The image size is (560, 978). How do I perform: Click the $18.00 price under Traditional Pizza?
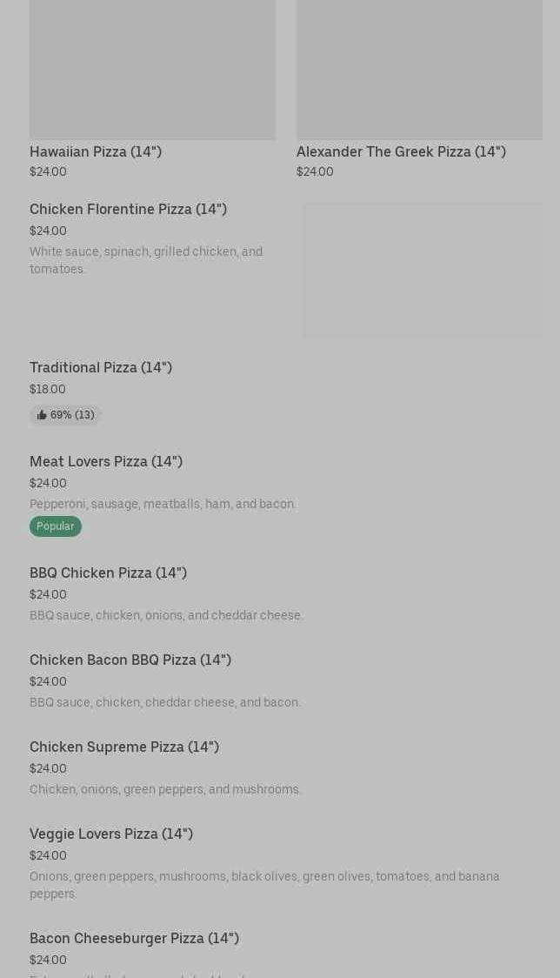pos(48,389)
